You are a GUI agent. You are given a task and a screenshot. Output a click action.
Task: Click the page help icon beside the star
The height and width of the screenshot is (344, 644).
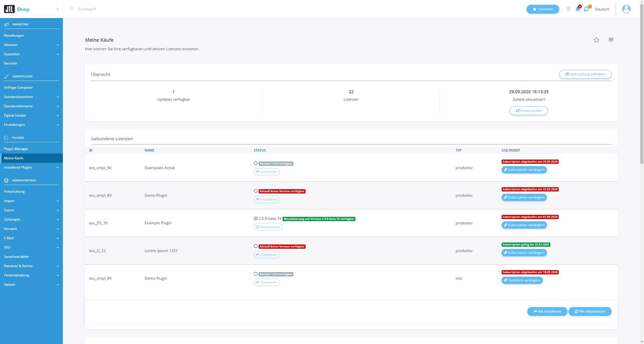coord(611,40)
